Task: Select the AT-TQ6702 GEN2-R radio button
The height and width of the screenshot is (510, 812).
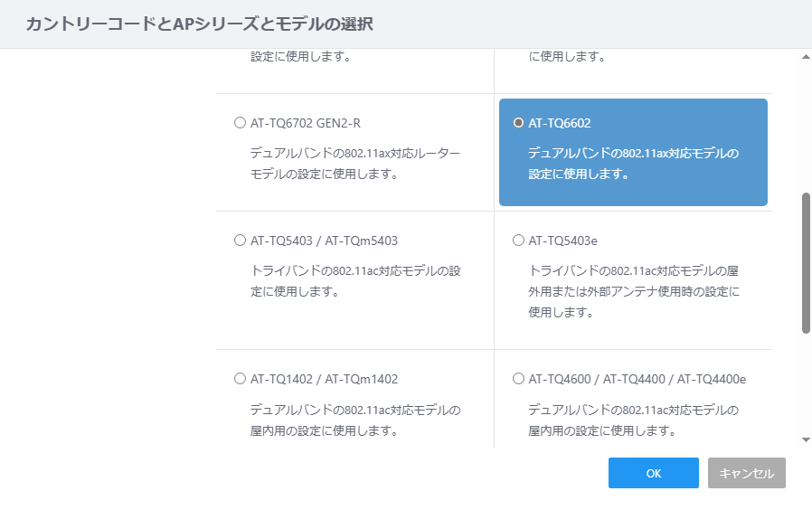Action: point(240,123)
